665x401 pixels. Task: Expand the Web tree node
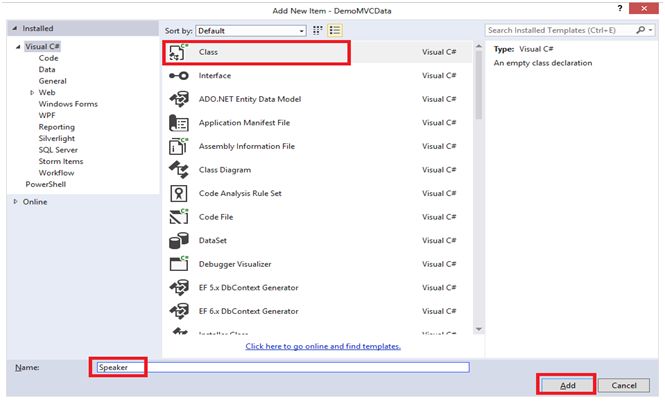(32, 92)
